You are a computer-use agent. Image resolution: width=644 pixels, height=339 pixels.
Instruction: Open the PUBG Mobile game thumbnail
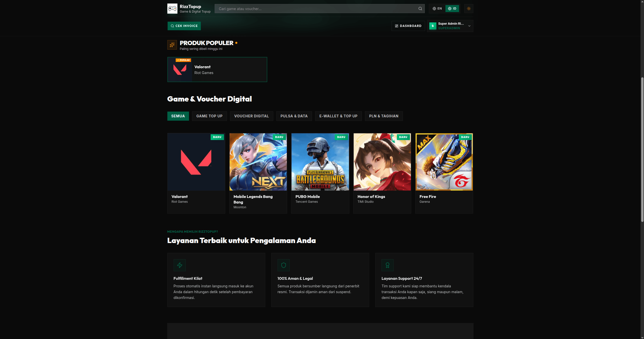[x=320, y=162]
